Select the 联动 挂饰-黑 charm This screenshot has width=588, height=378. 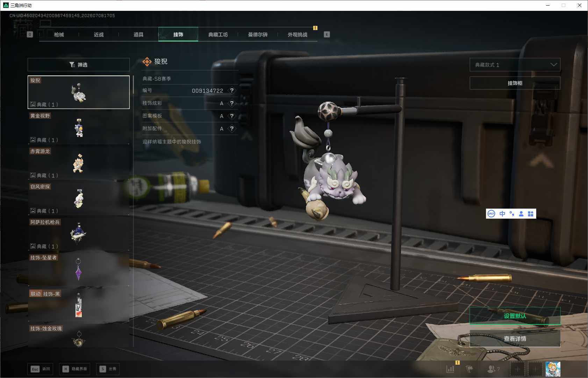[79, 305]
